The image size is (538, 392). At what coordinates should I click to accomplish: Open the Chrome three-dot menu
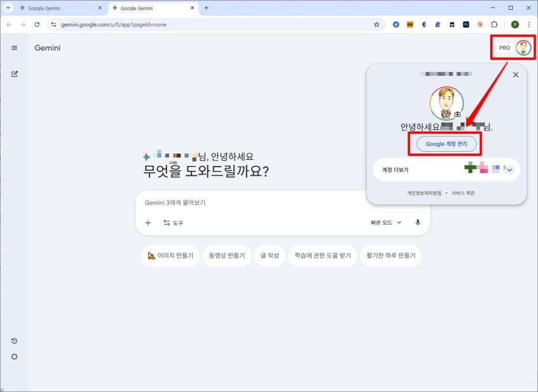[529, 24]
